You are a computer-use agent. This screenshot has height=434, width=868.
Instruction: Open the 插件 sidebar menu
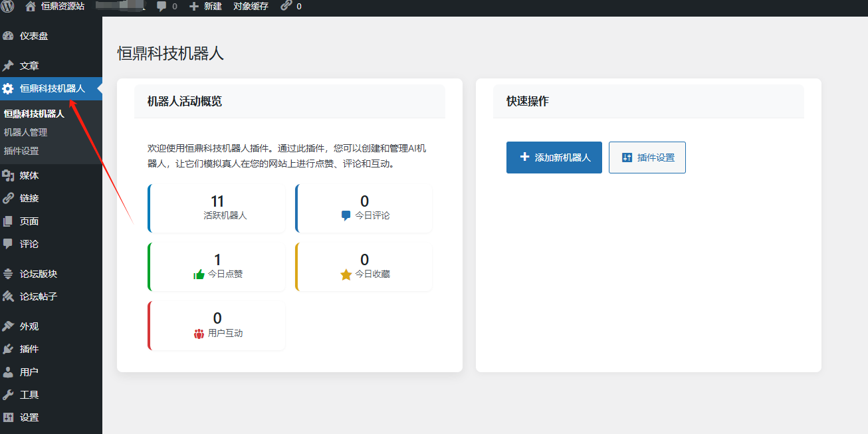pyautogui.click(x=51, y=349)
